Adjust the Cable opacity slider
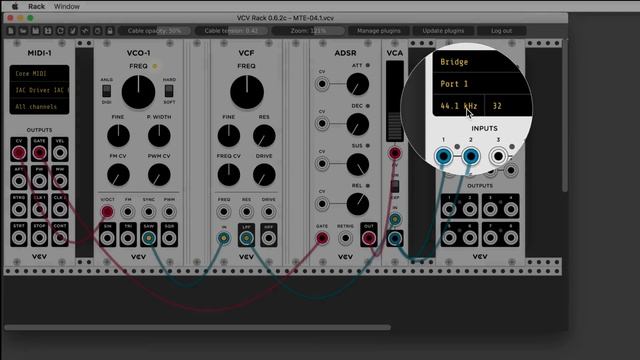Screen dimensions: 640x360 coord(154,31)
